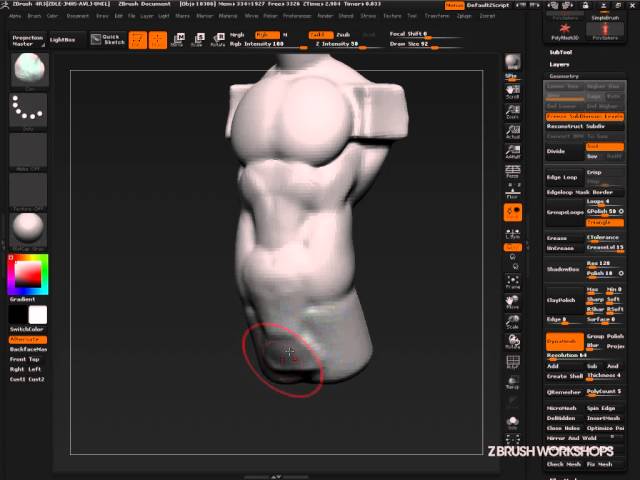Toggle the PolyF wireframe icon
The image size is (640, 480).
click(x=513, y=362)
